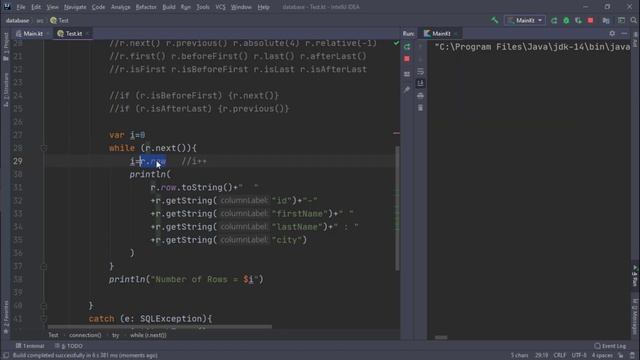
Task: Click the 29:10 line:column indicator
Action: (541, 356)
